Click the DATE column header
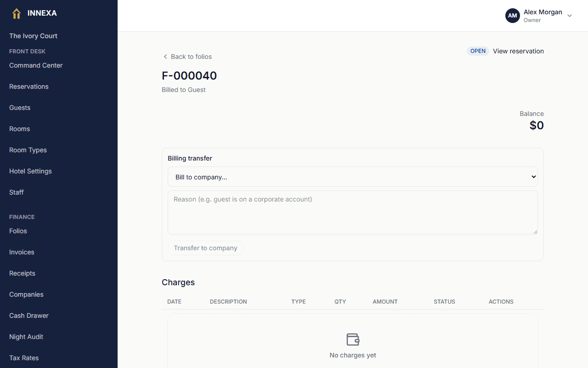The image size is (588, 368). click(174, 302)
